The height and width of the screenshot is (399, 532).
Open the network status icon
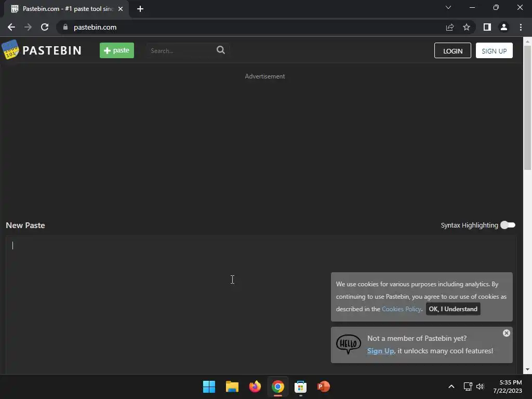pos(468,387)
